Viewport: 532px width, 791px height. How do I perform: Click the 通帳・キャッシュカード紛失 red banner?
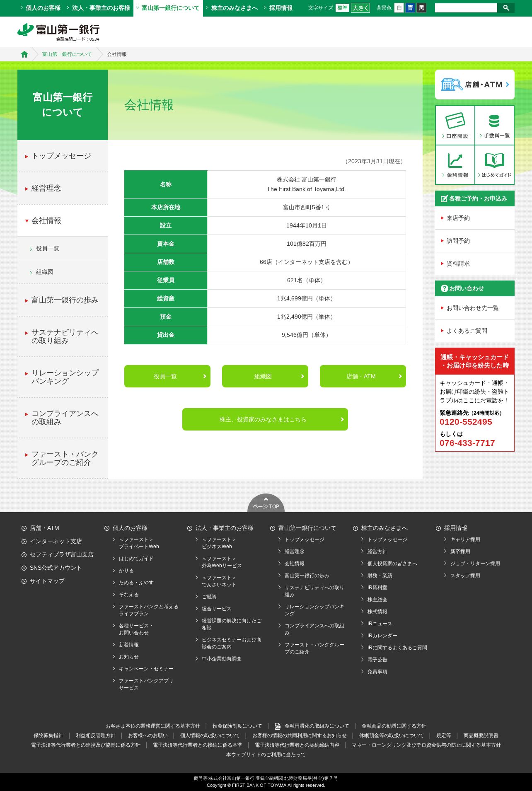475,361
